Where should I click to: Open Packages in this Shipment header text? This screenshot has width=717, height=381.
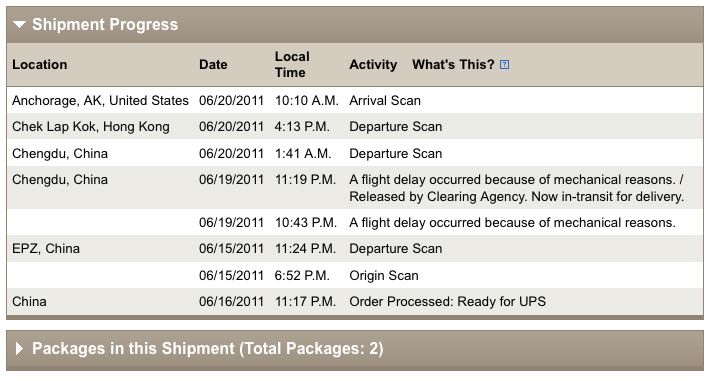tap(208, 349)
